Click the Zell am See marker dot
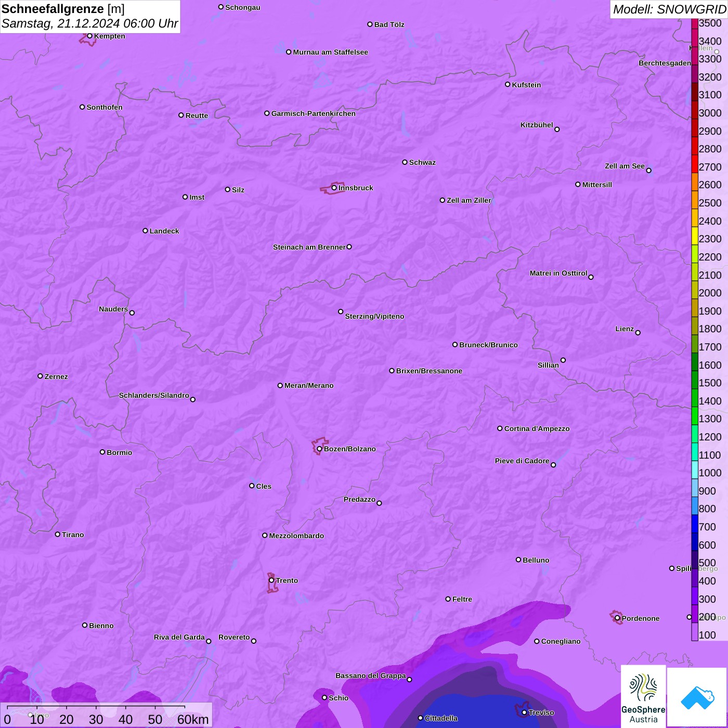This screenshot has width=728, height=728. point(648,170)
